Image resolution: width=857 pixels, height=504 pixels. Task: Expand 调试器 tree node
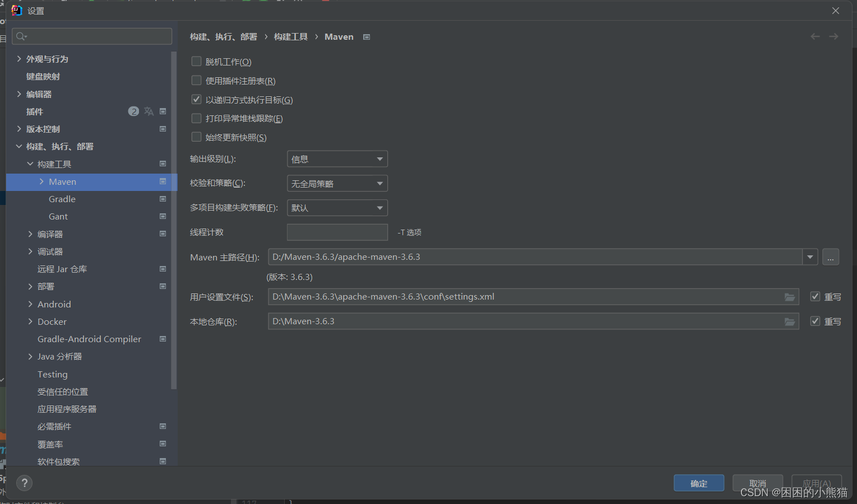click(x=30, y=251)
